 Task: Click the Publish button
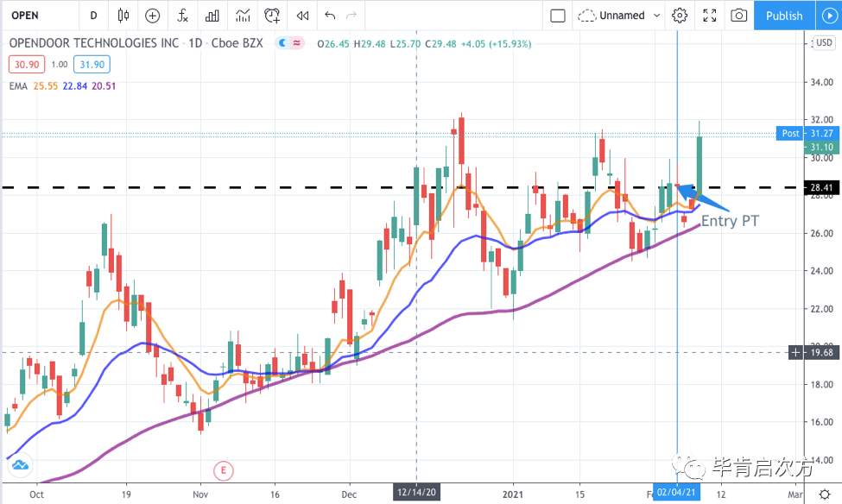pyautogui.click(x=784, y=16)
